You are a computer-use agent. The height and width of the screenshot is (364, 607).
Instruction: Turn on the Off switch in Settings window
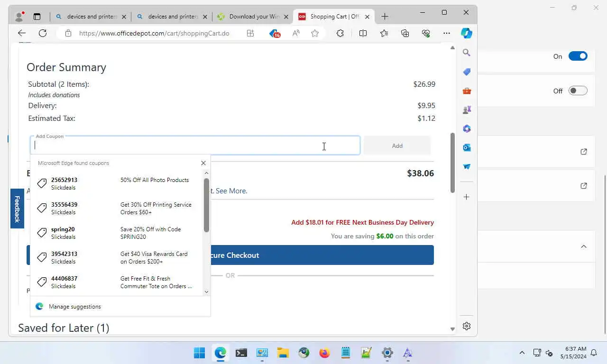point(578,91)
